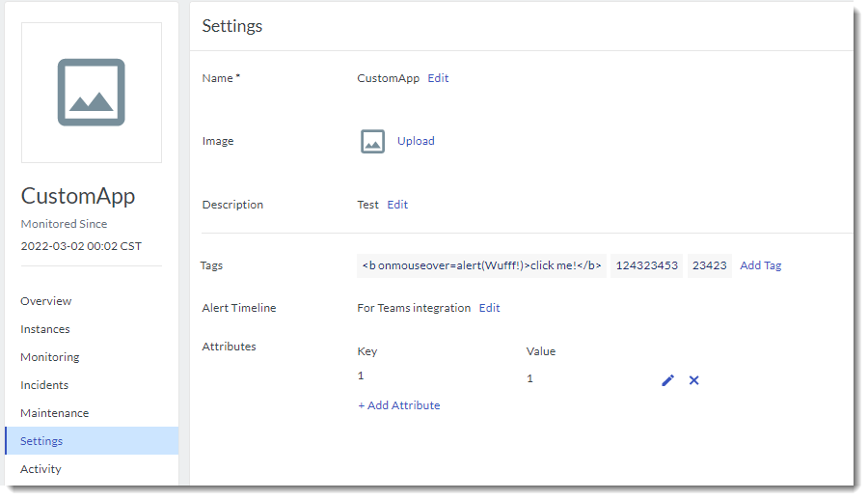Click the Upload image link
The image size is (868, 500).
tap(416, 141)
